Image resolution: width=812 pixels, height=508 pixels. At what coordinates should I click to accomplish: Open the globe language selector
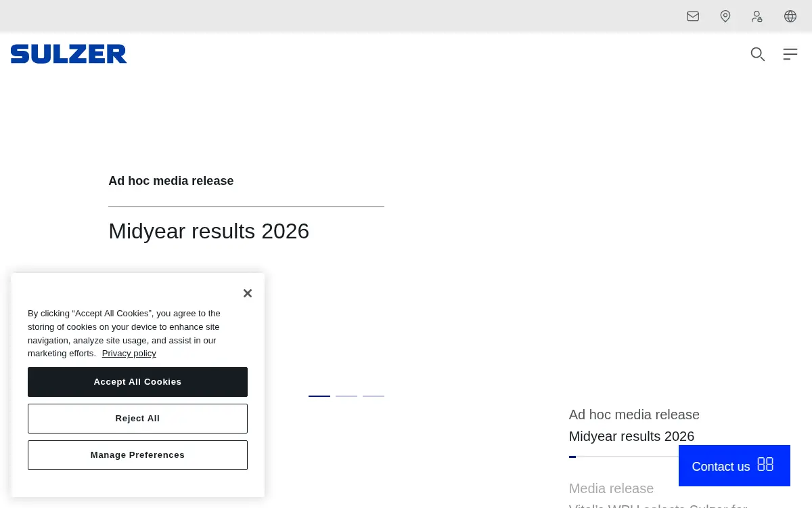[x=790, y=16]
